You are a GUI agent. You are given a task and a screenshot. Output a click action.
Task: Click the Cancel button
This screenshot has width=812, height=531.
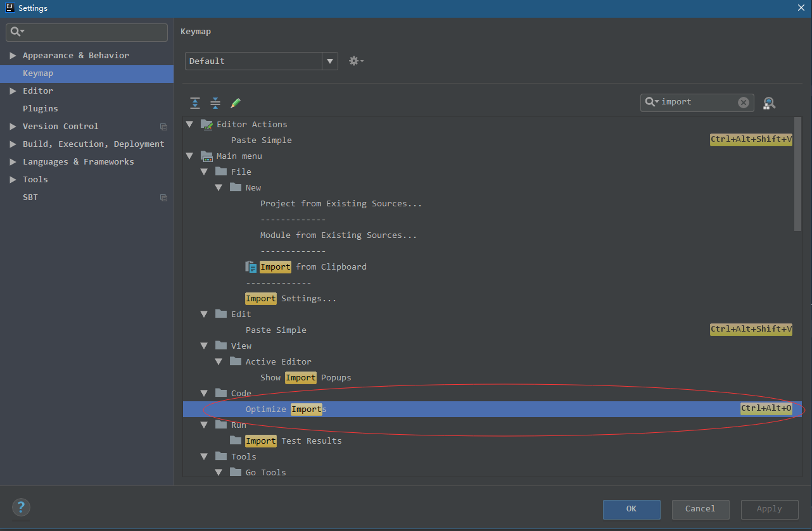[x=701, y=509]
